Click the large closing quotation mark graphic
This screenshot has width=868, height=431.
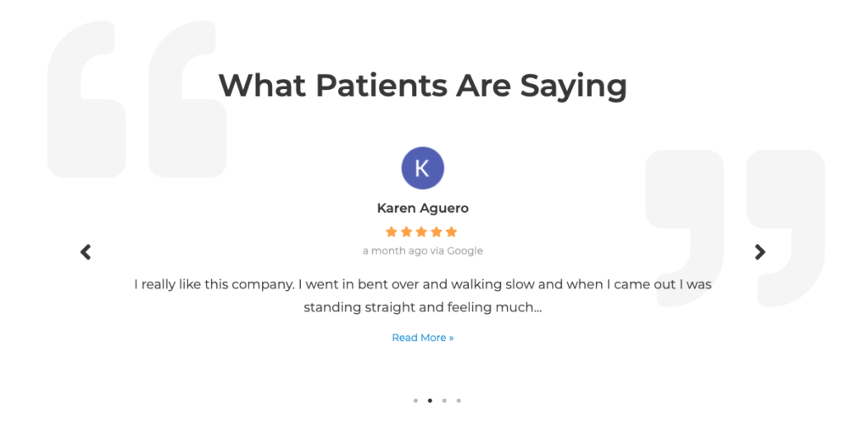(x=735, y=228)
